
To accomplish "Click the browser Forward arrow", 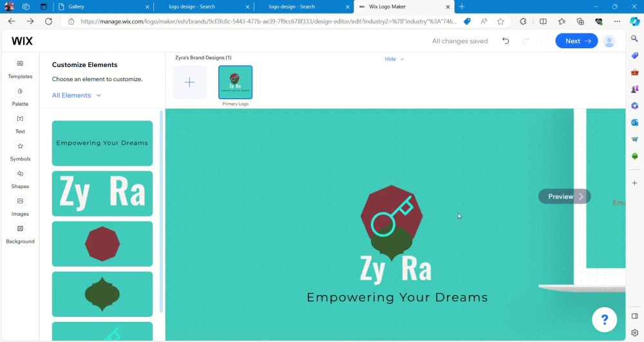I will [30, 21].
